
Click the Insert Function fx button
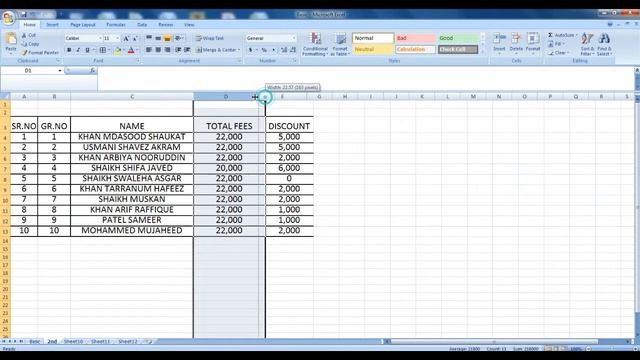(93, 71)
